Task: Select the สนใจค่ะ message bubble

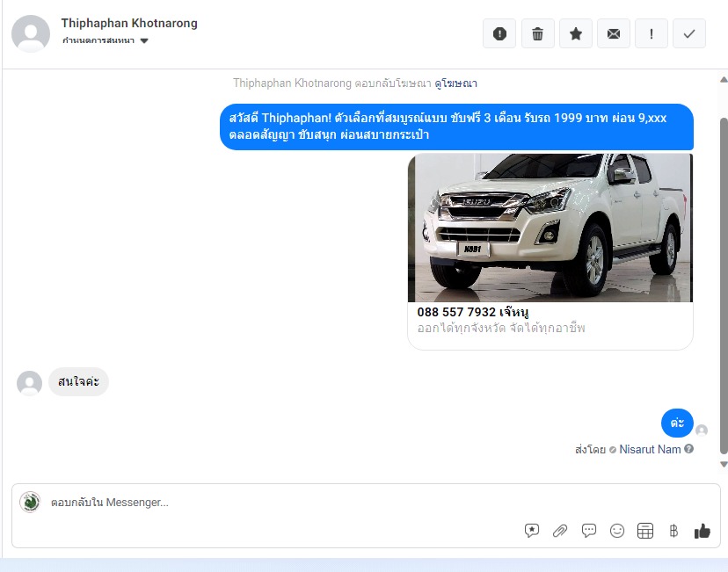Action: tap(78, 381)
